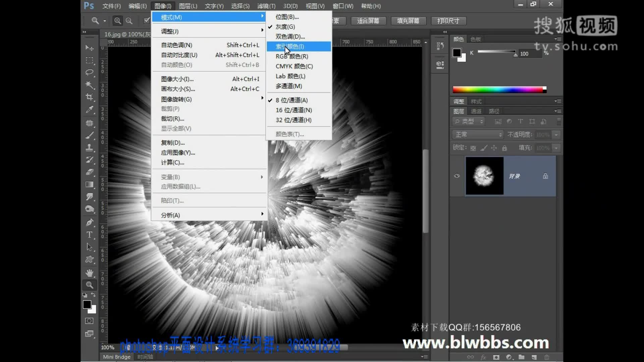
Task: Select 16 位/通道 bit depth option
Action: point(293,110)
